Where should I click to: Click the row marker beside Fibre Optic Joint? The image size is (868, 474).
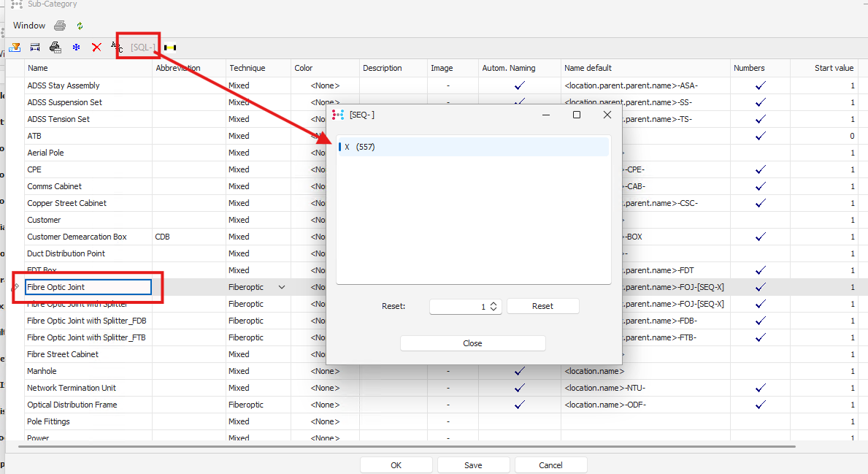coord(15,287)
